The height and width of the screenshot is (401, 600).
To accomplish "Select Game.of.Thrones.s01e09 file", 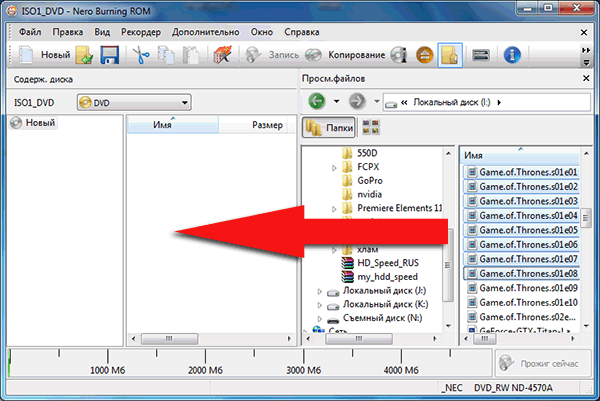I will (521, 288).
